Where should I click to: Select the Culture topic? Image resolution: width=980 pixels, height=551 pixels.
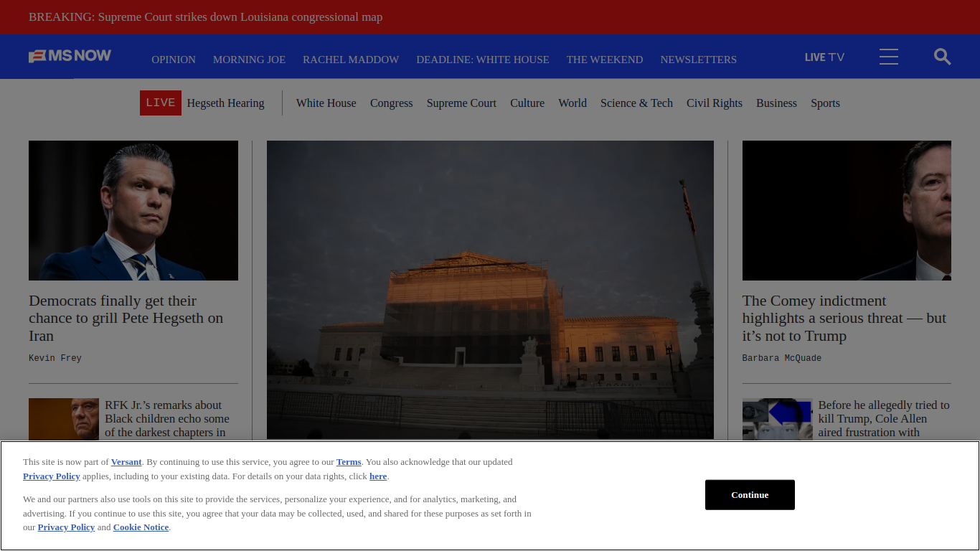point(527,103)
